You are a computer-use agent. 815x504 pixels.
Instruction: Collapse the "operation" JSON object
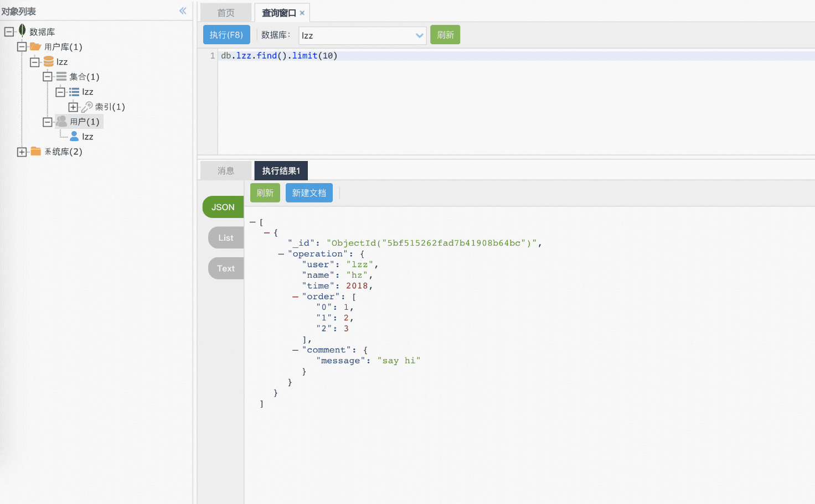click(x=281, y=254)
